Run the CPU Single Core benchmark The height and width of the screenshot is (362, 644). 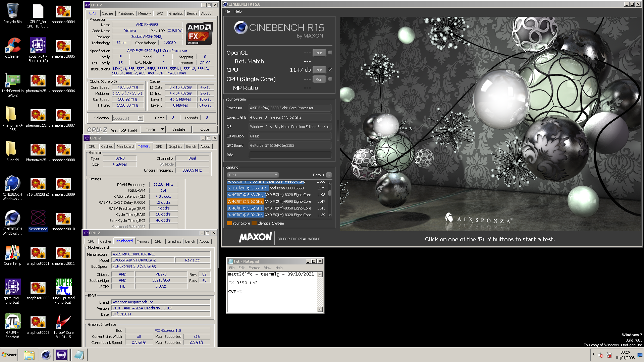319,79
